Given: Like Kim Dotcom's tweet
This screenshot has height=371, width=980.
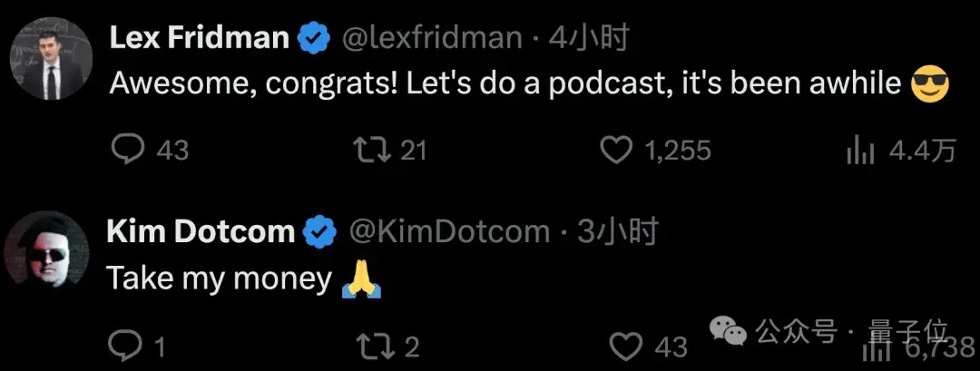Looking at the screenshot, I should point(625,345).
